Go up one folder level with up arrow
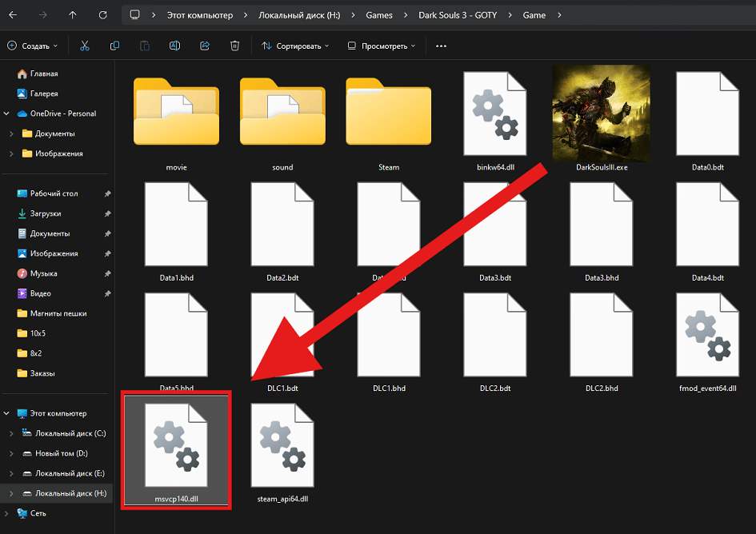Viewport: 756px width, 534px height. point(73,15)
